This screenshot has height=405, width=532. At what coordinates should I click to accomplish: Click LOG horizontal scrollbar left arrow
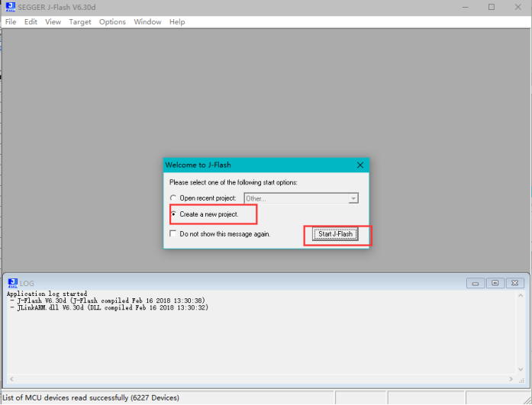[11, 379]
